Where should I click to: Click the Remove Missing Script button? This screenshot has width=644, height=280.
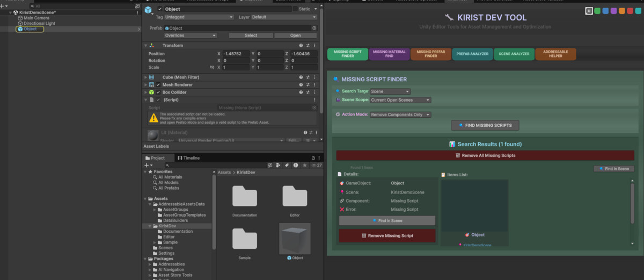click(387, 235)
